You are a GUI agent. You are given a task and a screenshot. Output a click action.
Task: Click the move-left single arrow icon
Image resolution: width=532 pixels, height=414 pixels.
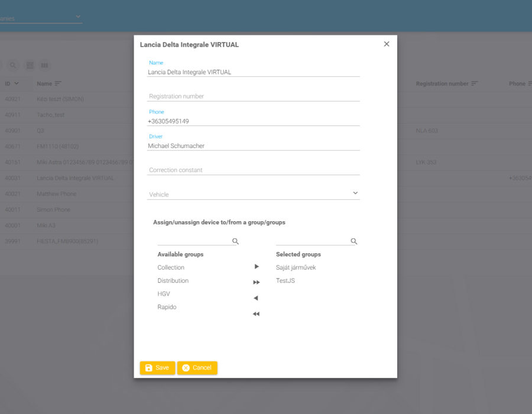(256, 298)
